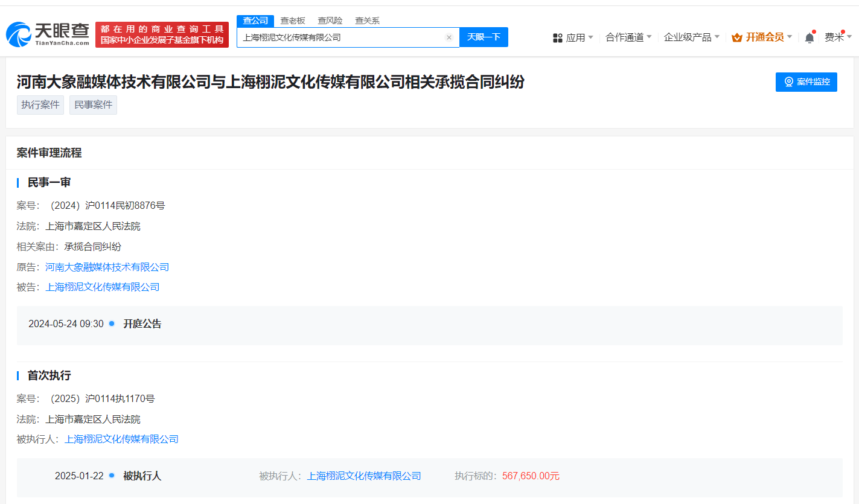Switch to the 查风险 tab
This screenshot has width=859, height=504.
(x=330, y=21)
